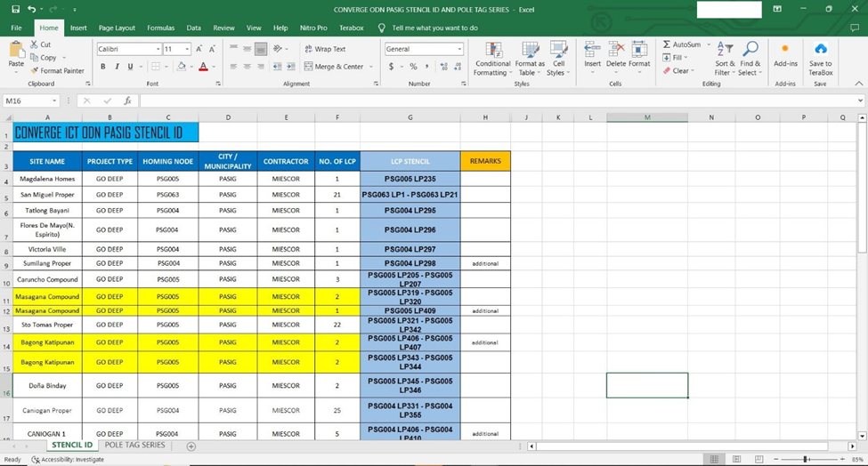The height and width of the screenshot is (466, 868).
Task: Save the workbook to TeraBox
Action: 821,59
